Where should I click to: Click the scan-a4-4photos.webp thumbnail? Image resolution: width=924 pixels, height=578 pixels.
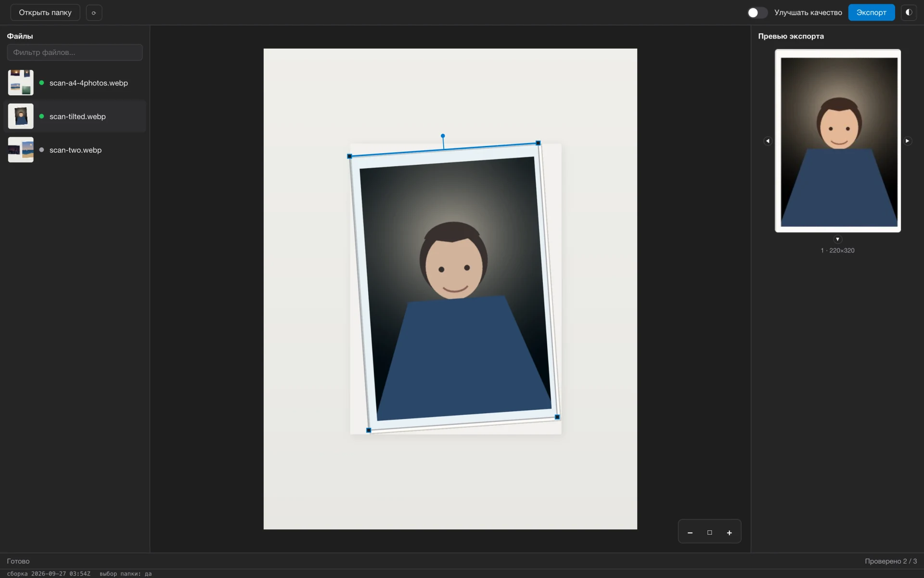coord(21,83)
